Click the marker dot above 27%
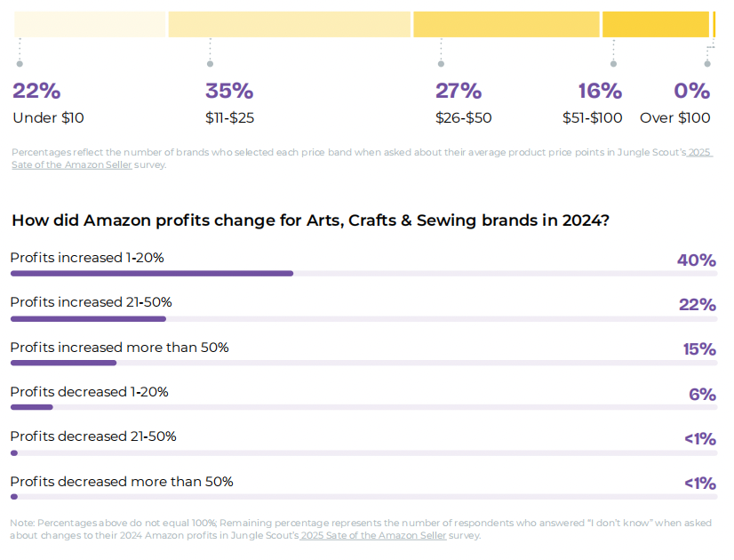Image resolution: width=734 pixels, height=560 pixels. tap(441, 64)
